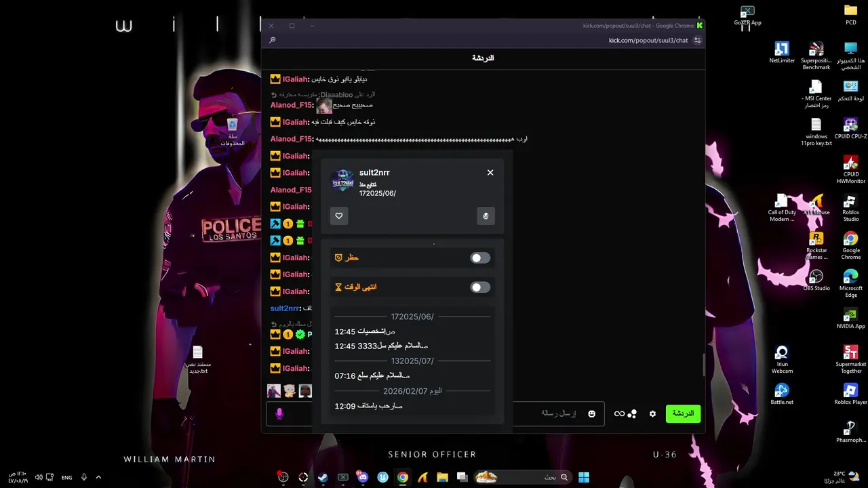Click the purple microphone icon in chat input
Screen dimensions: 868x488
279,413
